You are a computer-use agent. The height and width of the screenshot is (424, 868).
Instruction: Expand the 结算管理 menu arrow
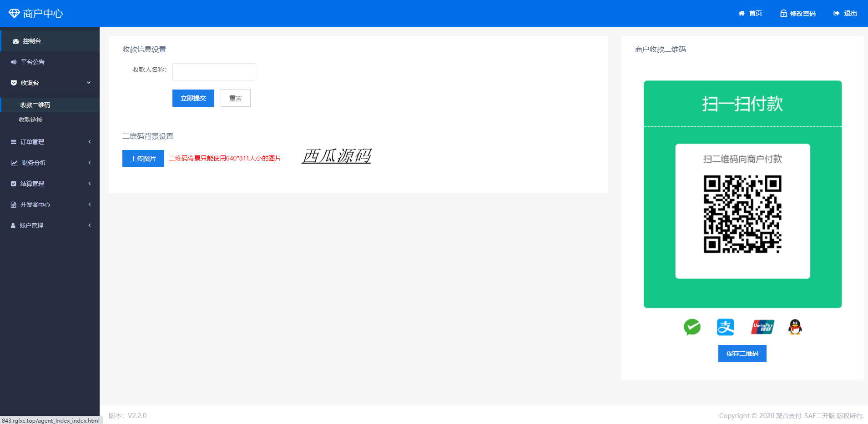90,184
